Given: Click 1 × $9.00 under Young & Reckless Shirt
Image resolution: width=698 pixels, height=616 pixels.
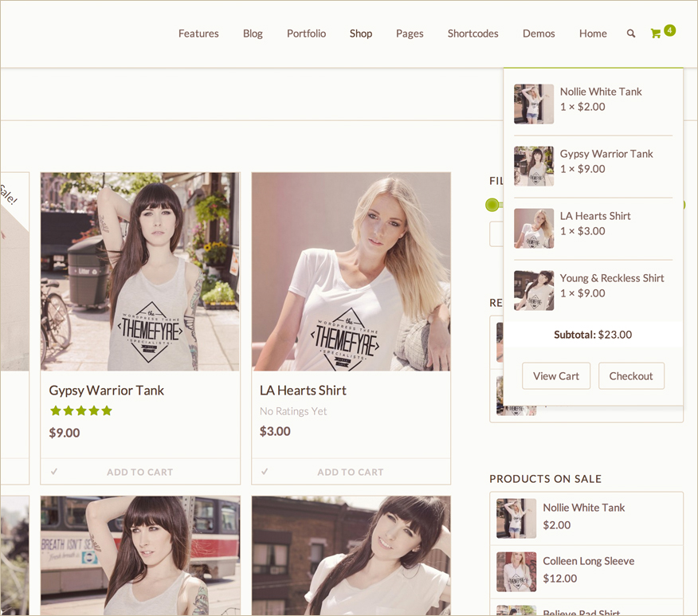Looking at the screenshot, I should pyautogui.click(x=582, y=293).
